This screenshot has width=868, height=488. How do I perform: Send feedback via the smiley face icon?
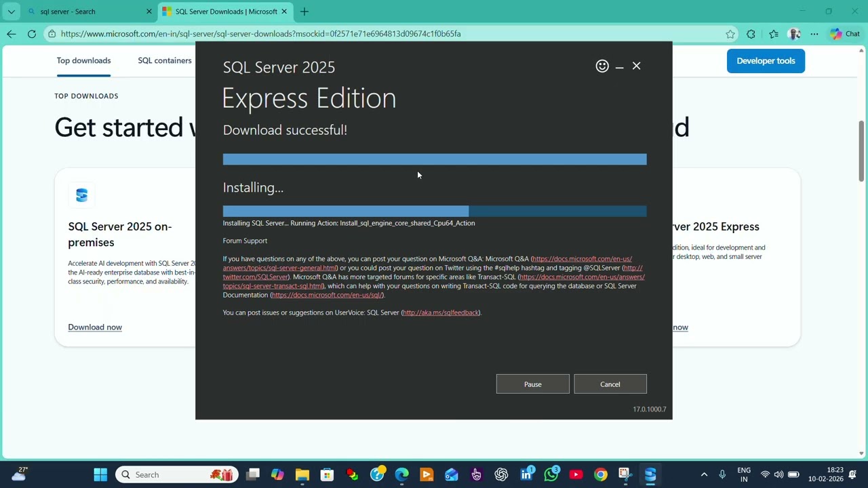click(602, 66)
